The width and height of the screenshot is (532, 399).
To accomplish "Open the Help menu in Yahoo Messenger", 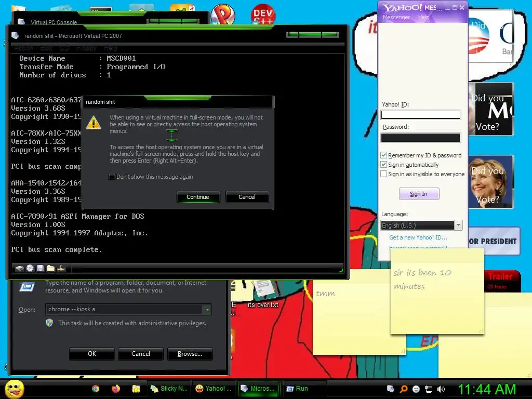I will 423,17.
